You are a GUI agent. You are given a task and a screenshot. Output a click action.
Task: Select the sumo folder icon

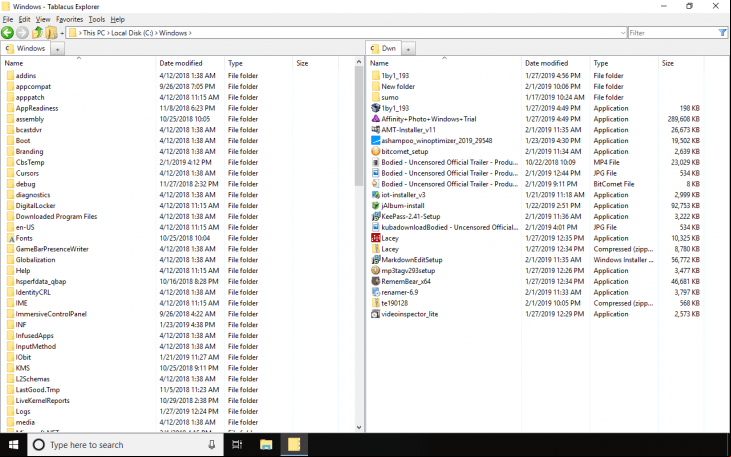tap(375, 97)
